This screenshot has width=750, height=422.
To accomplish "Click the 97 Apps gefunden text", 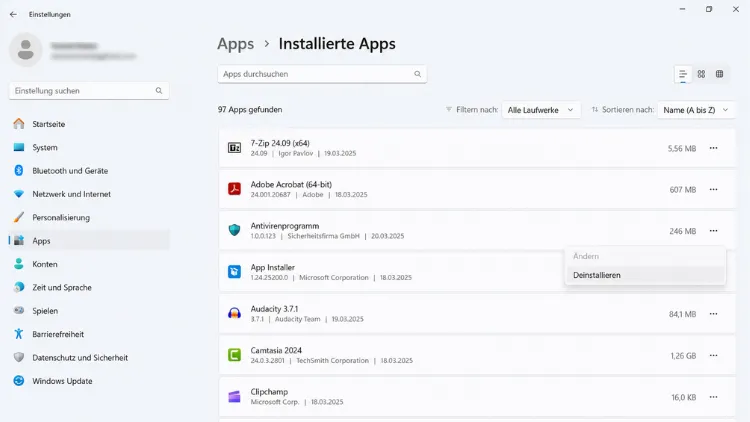I will (x=250, y=110).
